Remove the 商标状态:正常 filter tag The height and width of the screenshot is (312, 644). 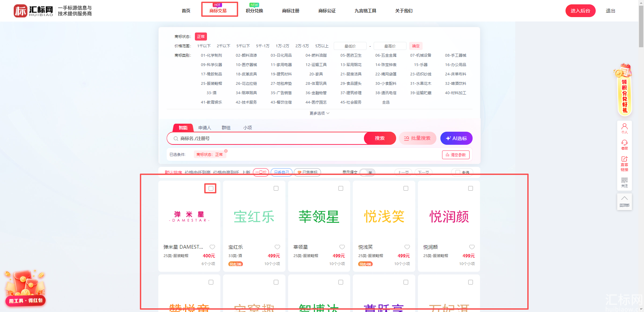pos(226,151)
